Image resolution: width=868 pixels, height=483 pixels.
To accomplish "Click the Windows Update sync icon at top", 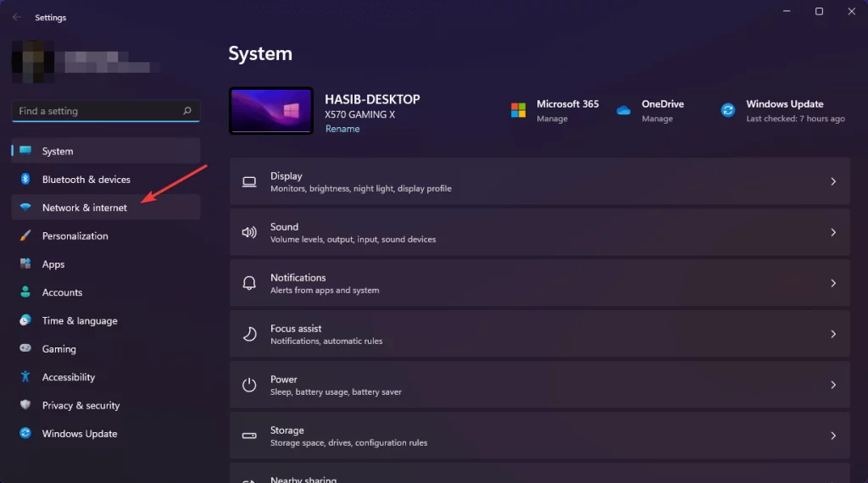I will pos(728,110).
